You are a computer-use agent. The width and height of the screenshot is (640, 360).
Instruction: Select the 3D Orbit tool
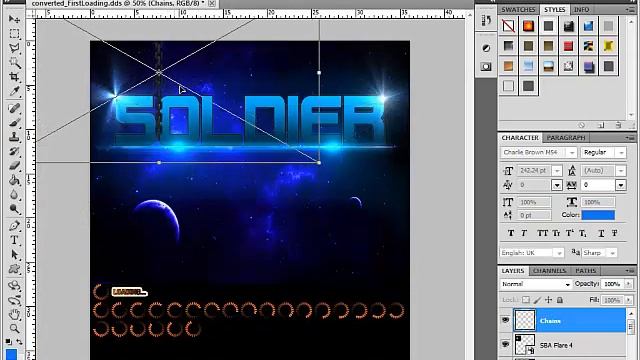(14, 300)
